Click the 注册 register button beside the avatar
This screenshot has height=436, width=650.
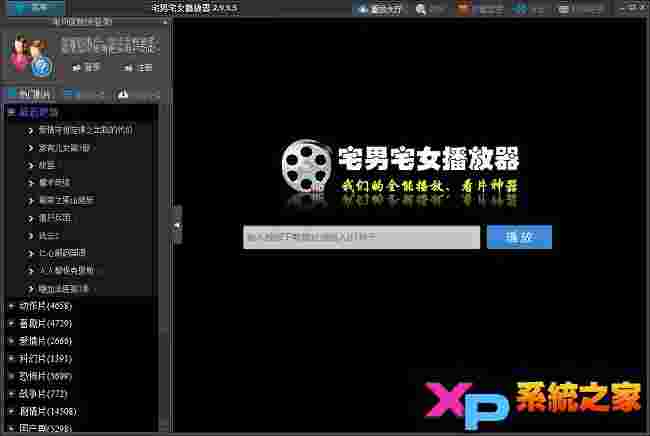[138, 68]
